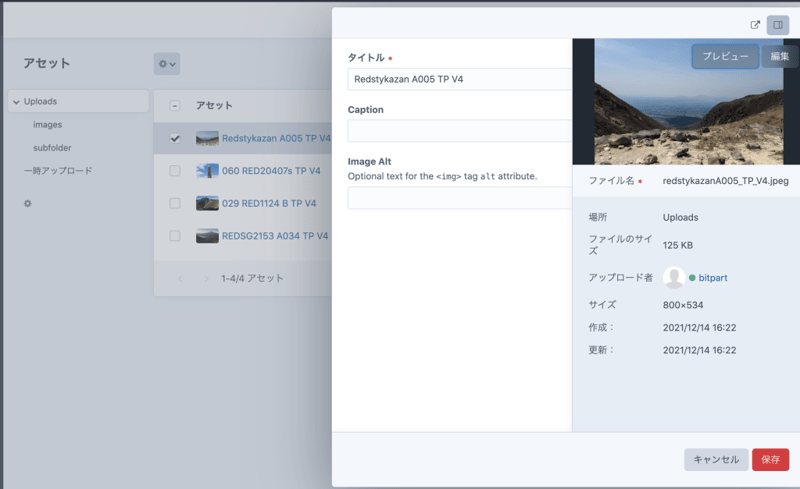
Task: Click the red 保存 button
Action: click(770, 460)
